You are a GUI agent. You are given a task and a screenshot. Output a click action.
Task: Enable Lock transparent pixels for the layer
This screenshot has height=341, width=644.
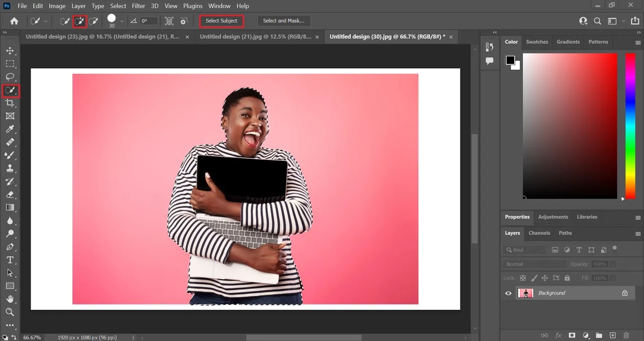pos(523,278)
